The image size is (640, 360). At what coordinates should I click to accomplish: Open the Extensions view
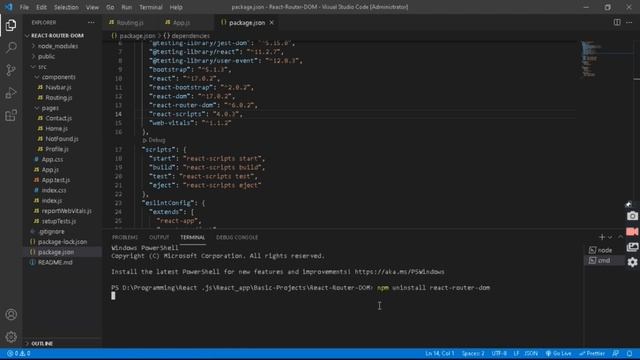11,116
